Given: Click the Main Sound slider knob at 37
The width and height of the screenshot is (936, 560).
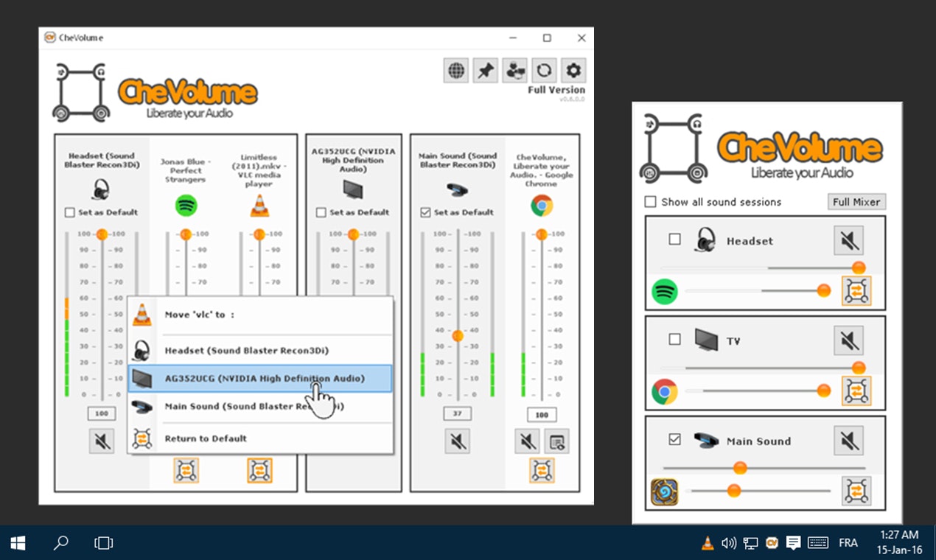Looking at the screenshot, I should 458,336.
